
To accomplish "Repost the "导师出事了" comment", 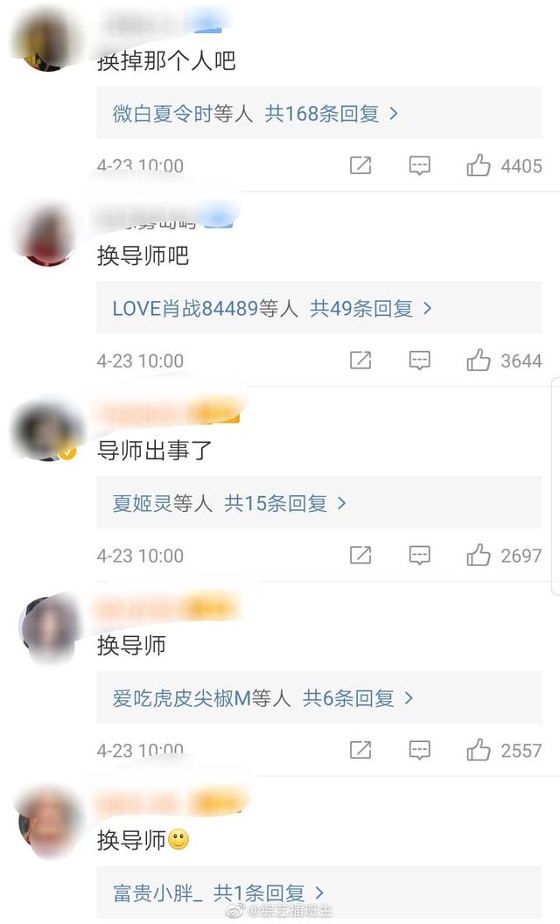I will (360, 555).
